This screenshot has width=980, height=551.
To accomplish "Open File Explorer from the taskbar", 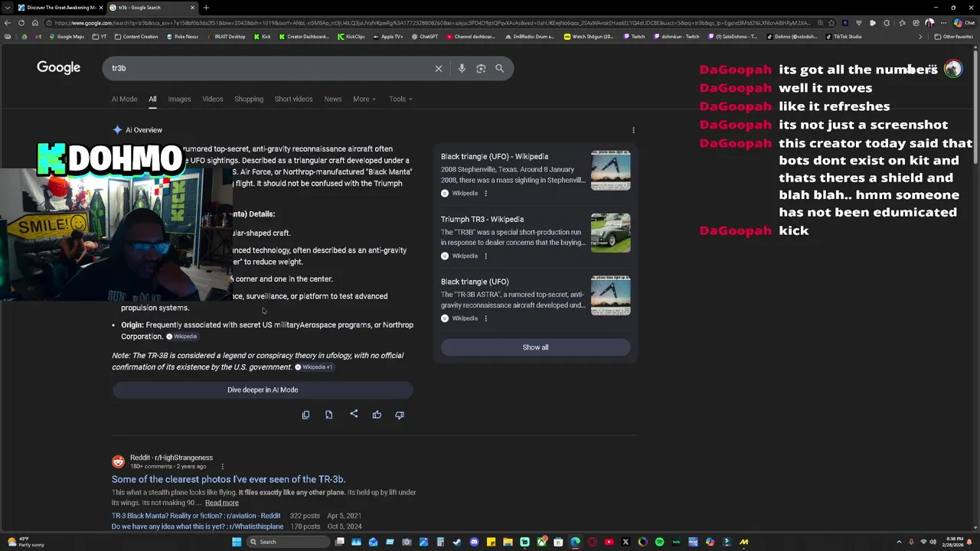I will tap(508, 542).
